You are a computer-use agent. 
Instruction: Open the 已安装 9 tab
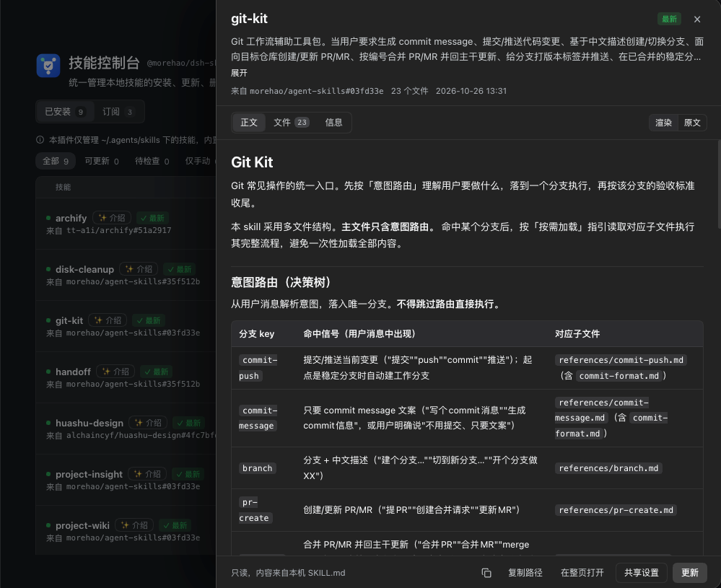65,112
